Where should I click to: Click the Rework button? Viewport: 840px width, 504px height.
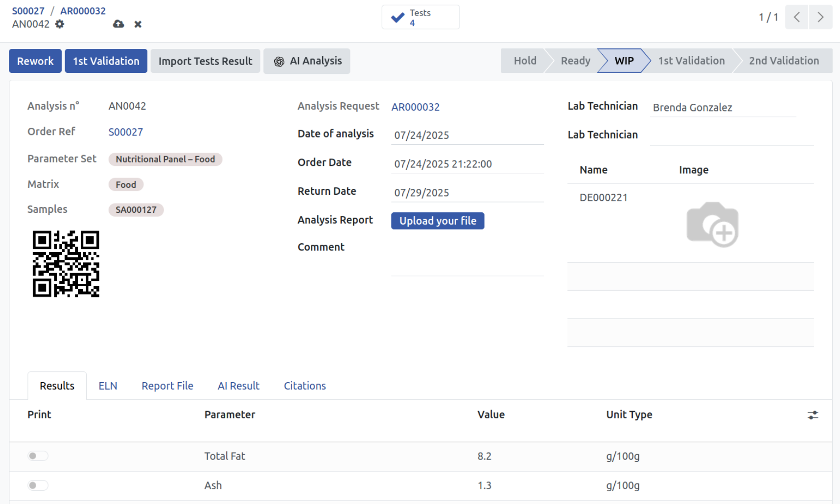click(x=35, y=61)
